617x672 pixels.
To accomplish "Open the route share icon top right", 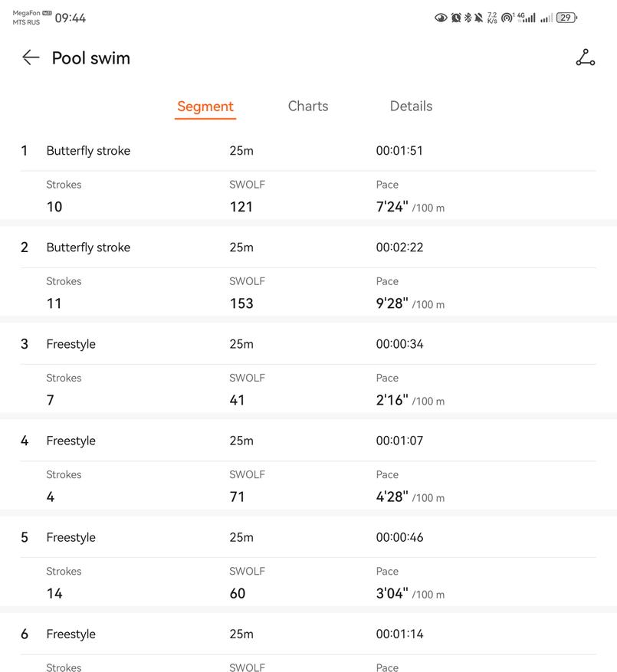I will 586,57.
